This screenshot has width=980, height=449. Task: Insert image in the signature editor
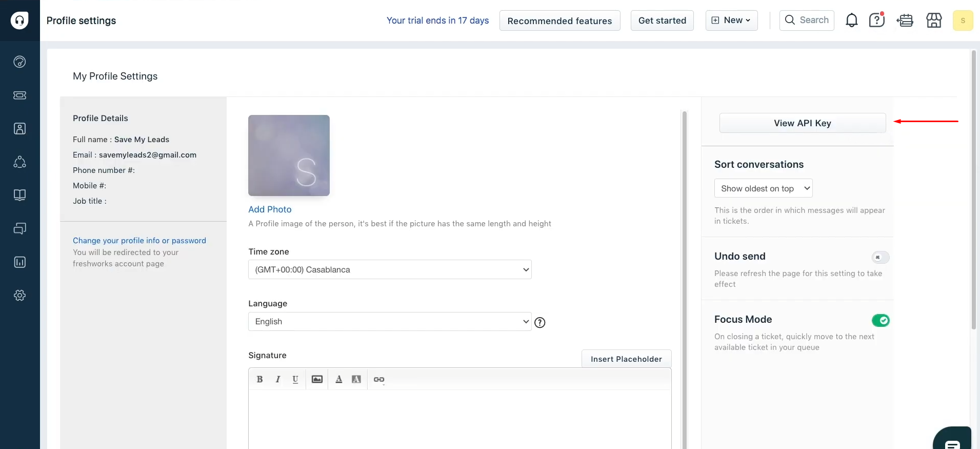pyautogui.click(x=317, y=379)
